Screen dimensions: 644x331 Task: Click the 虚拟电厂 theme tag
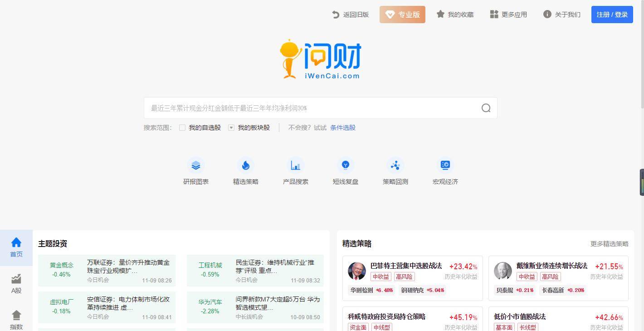(61, 302)
